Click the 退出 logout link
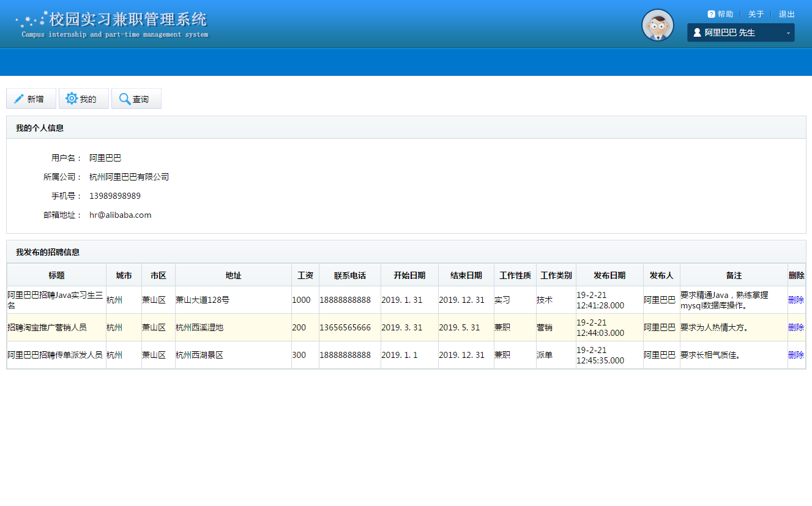Viewport: 812px width, 506px height. pos(787,14)
